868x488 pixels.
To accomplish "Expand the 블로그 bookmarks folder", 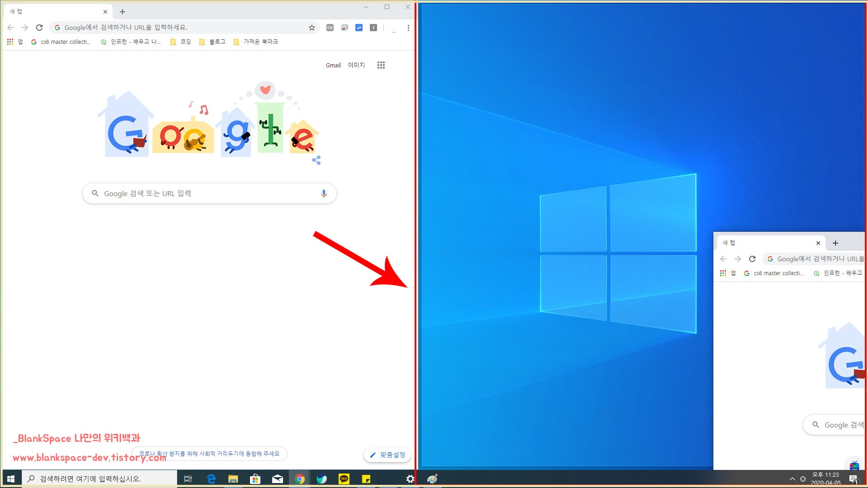I will [212, 42].
